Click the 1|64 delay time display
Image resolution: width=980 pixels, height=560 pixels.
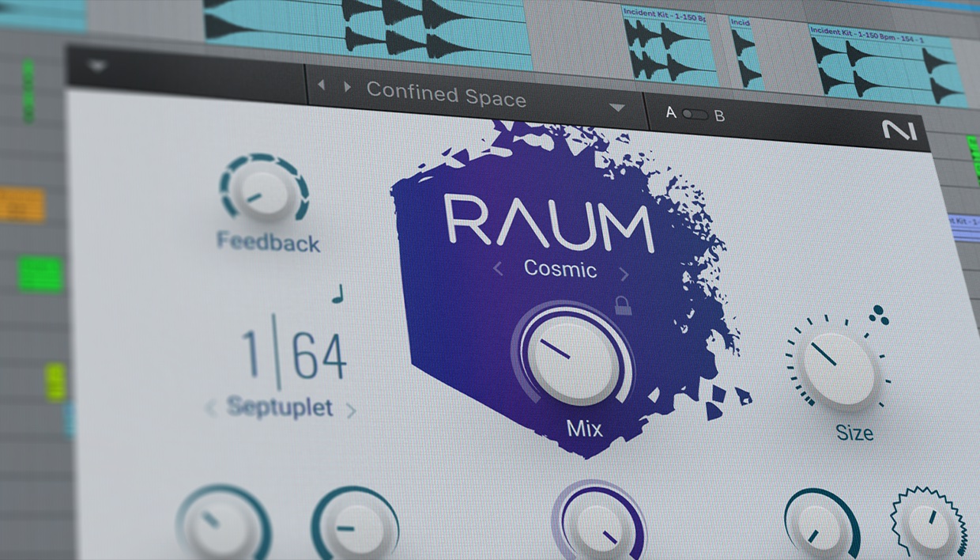(292, 355)
